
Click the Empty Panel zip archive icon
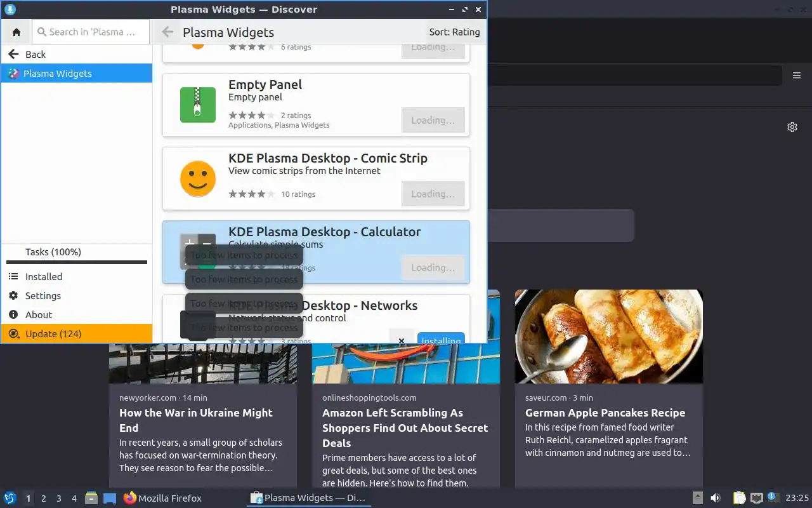click(198, 105)
